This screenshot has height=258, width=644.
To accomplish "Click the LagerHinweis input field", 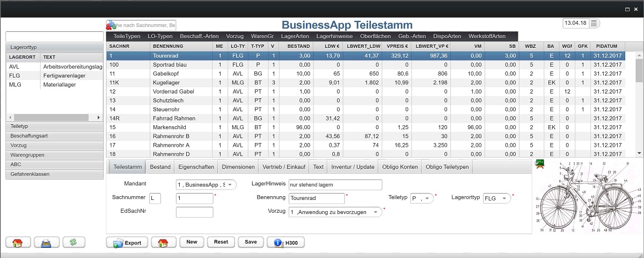I will click(x=335, y=185).
